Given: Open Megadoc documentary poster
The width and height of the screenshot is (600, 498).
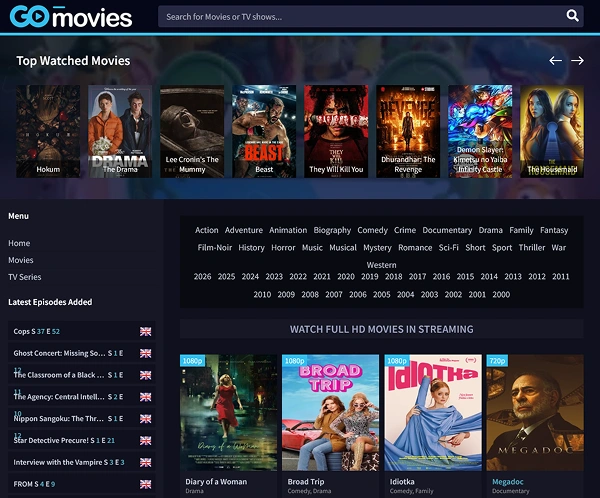Looking at the screenshot, I should [535, 413].
